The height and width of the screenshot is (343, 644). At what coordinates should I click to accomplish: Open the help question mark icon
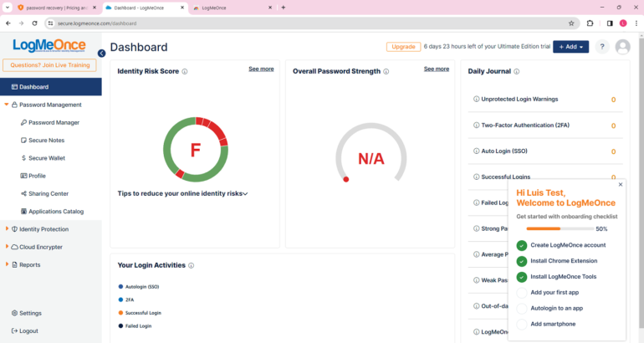tap(601, 47)
